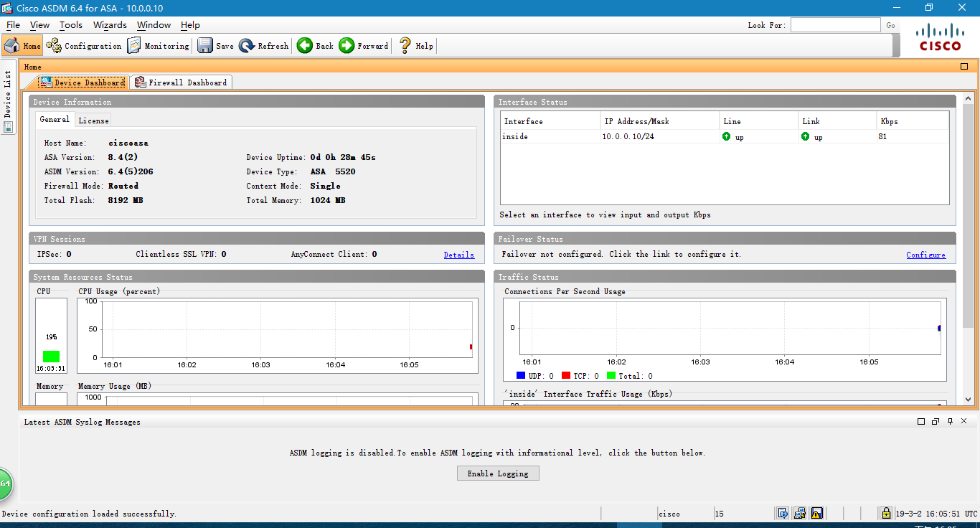
Task: Maximize the Latest ASDM Syslog Messages panel
Action: (x=921, y=422)
